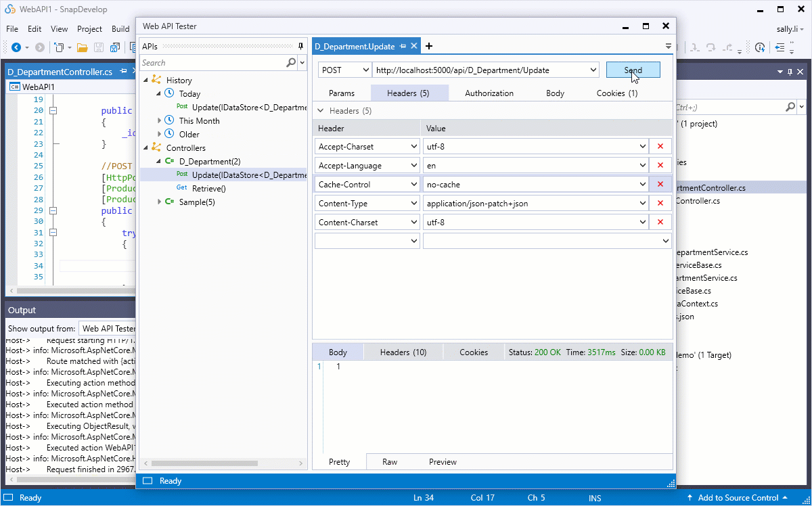Open the View menu in SnapDevelop

pos(60,29)
